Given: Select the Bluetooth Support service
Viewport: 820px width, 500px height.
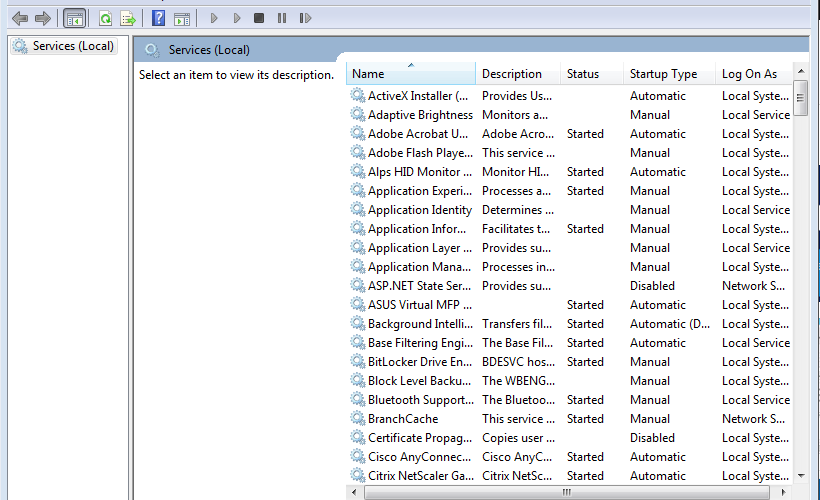Looking at the screenshot, I should coord(420,400).
